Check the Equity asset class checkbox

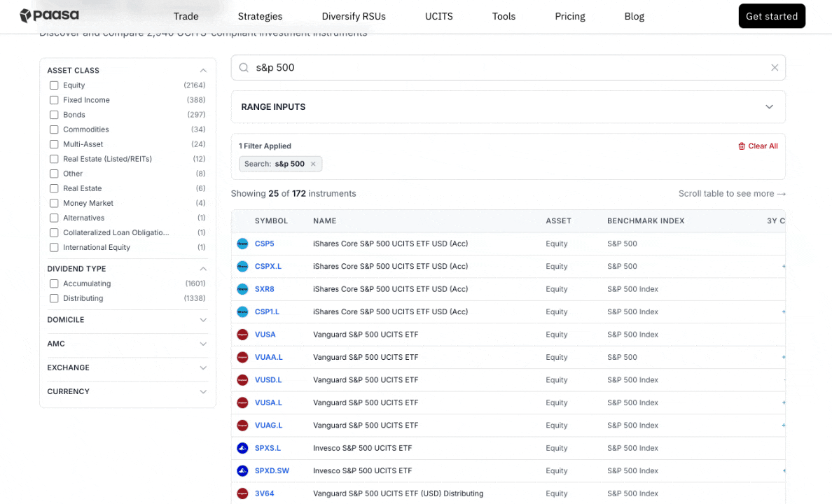point(54,85)
